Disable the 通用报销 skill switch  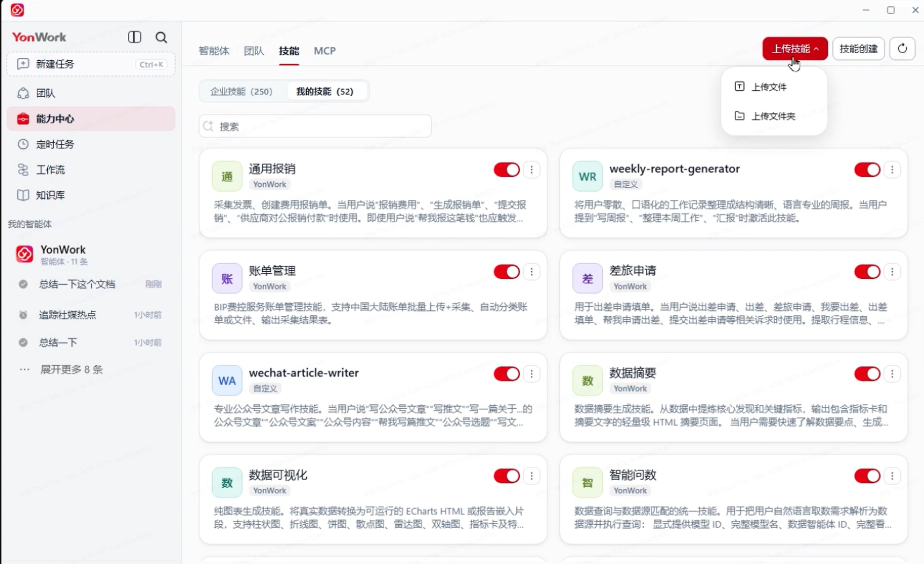click(x=507, y=170)
